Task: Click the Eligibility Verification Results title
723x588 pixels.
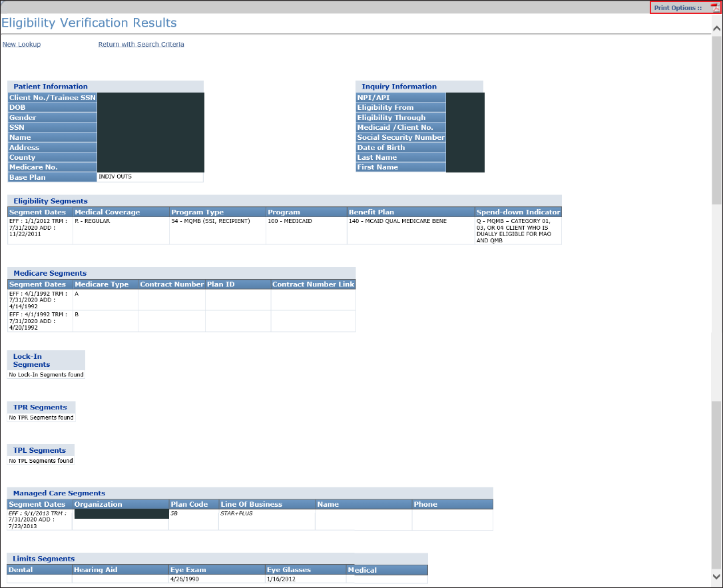Action: pos(89,23)
